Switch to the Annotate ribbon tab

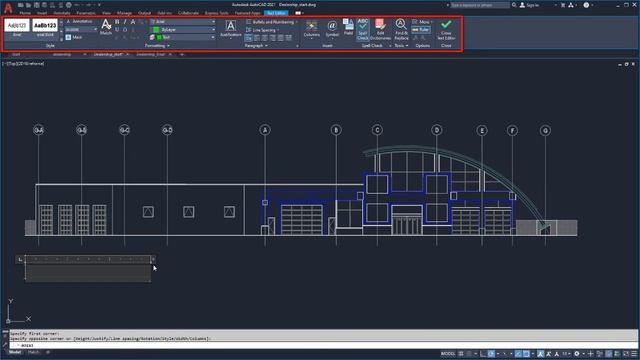62,13
